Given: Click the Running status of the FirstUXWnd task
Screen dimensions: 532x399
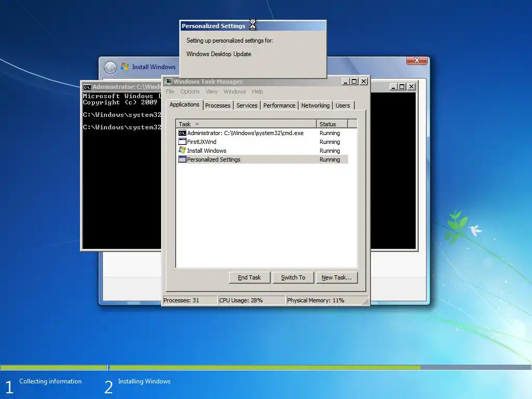Looking at the screenshot, I should click(329, 142).
